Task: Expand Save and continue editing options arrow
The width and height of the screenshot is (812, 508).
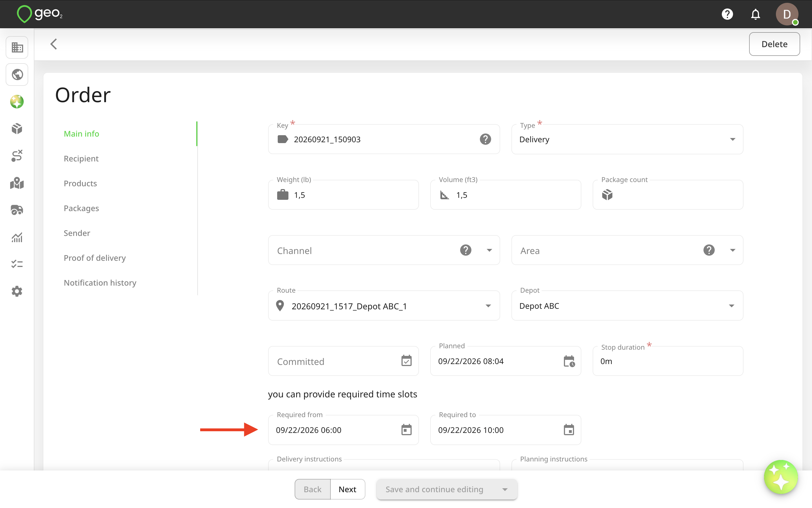Action: pos(505,490)
